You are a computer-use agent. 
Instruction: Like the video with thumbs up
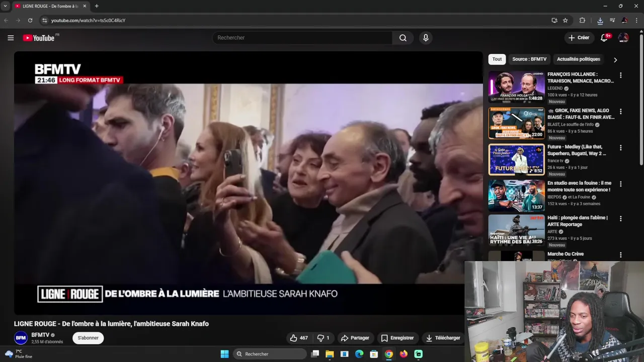tap(299, 338)
